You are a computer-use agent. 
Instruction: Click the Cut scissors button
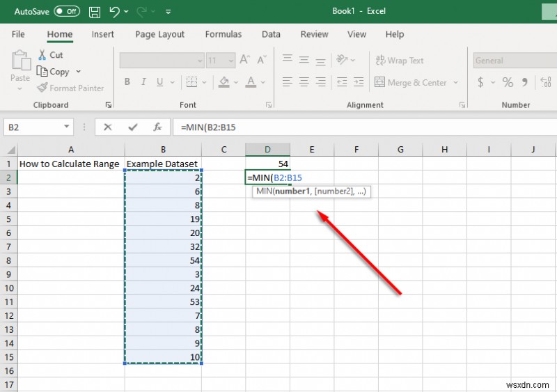(x=50, y=55)
